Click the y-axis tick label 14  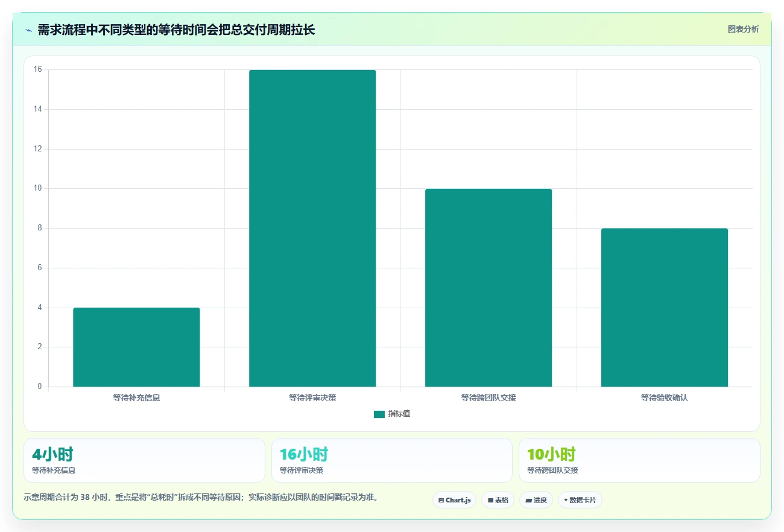coord(37,109)
